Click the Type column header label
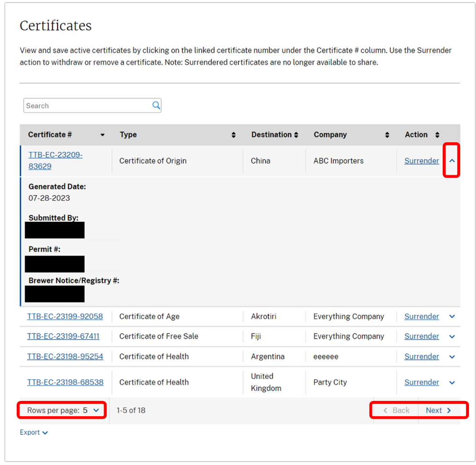The image size is (476, 465). click(128, 134)
